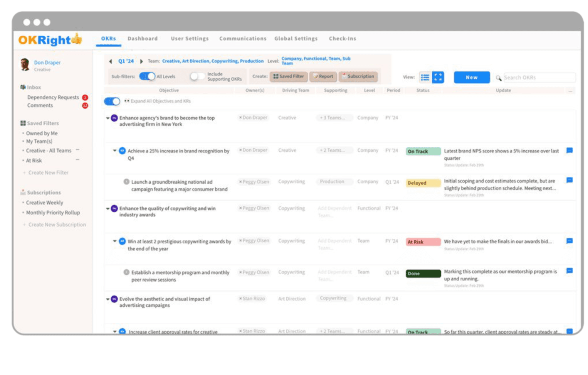The width and height of the screenshot is (588, 375).
Task: Open the Done status badge
Action: (423, 274)
